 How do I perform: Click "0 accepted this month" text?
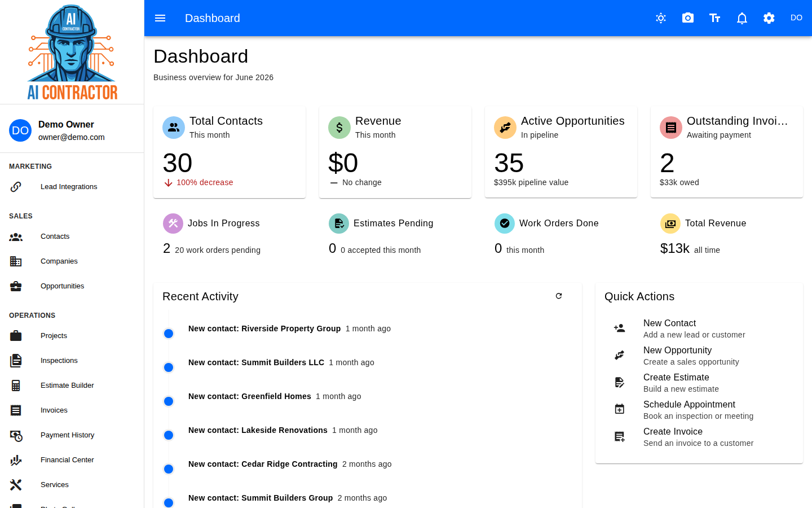381,250
